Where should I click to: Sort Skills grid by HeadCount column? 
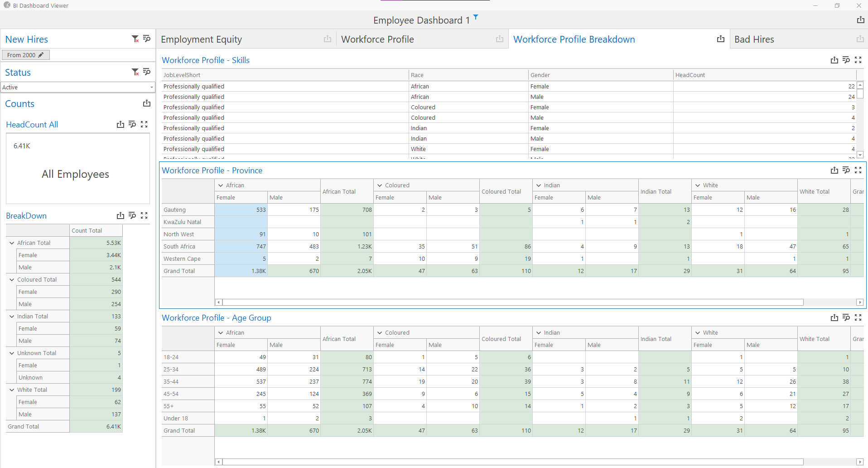764,75
